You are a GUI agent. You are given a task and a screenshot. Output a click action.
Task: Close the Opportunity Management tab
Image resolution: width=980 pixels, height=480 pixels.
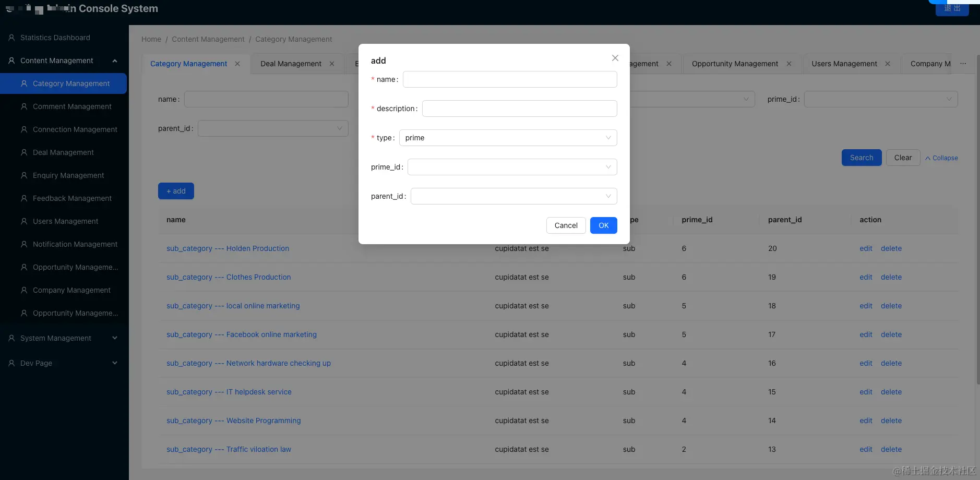pyautogui.click(x=789, y=64)
